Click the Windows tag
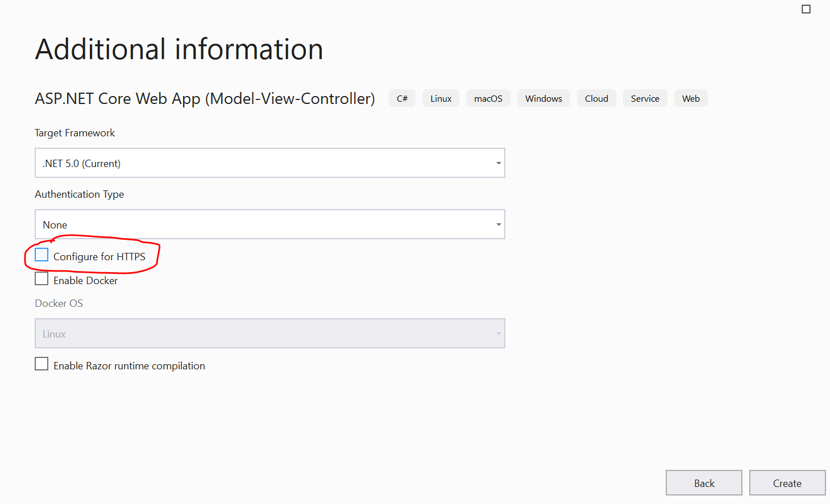Screen dimensions: 830x504 (x=543, y=98)
